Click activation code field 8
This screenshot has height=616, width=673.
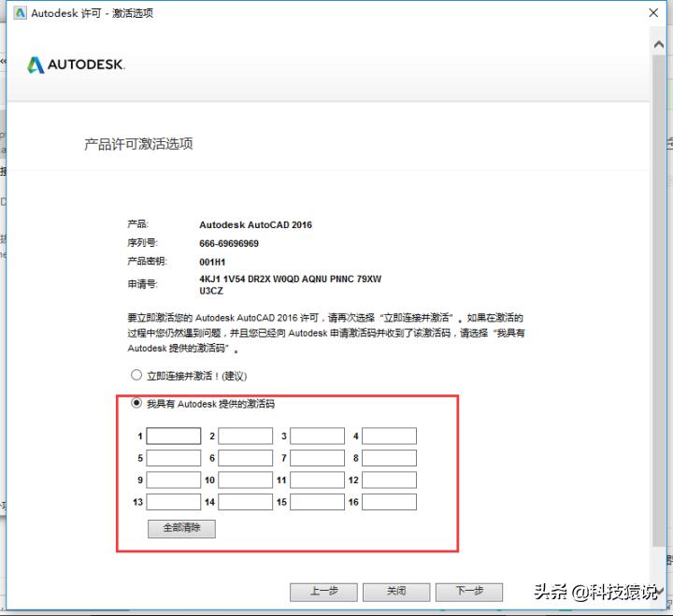389,458
